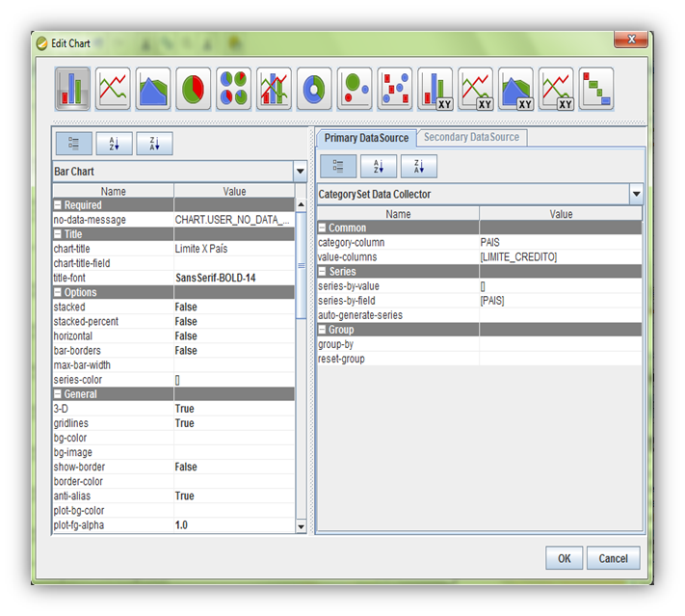Image resolution: width=685 pixels, height=616 pixels.
Task: Select the Bubble chart type icon
Action: (x=355, y=89)
